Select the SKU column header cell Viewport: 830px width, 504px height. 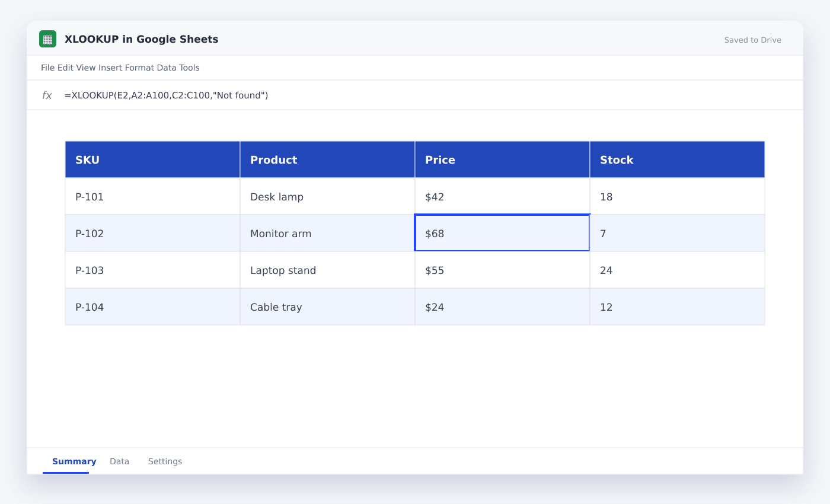coord(152,160)
